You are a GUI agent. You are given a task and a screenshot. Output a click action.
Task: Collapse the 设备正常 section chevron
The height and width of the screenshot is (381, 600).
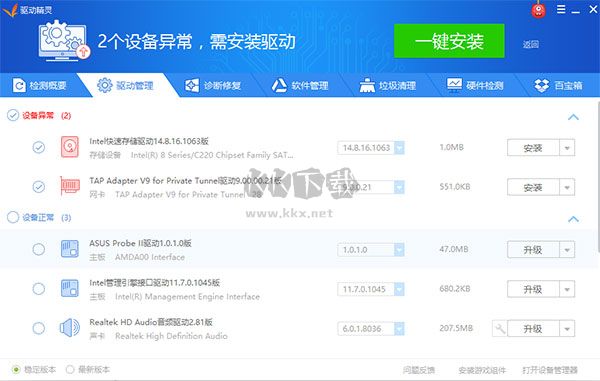pos(573,219)
